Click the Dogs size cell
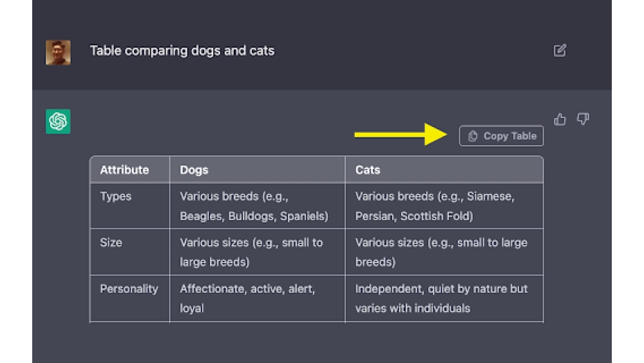 pos(251,252)
